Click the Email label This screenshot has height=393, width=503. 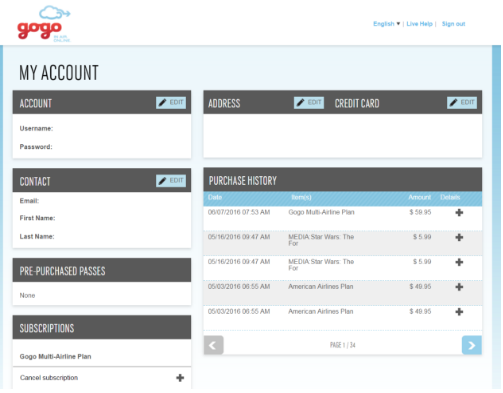point(29,201)
